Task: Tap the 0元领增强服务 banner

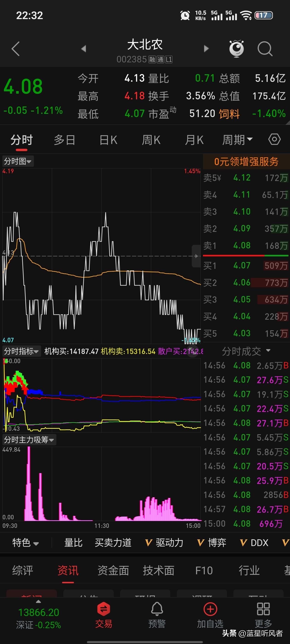Action: tap(246, 161)
